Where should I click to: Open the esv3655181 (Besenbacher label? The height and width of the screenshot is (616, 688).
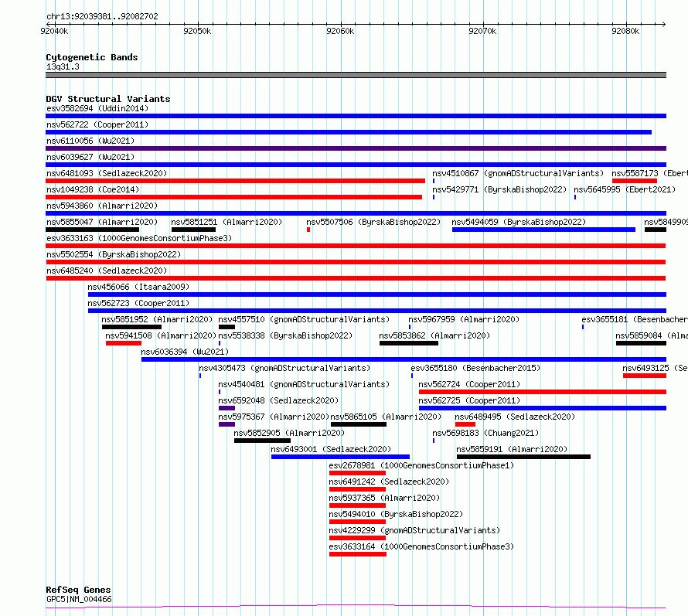click(x=635, y=319)
